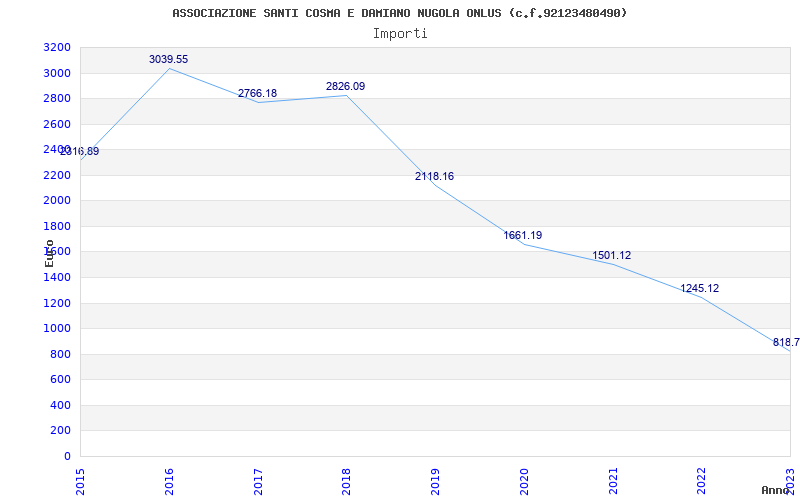Click the 400 y-axis tick label
The image size is (800, 500).
(x=60, y=405)
